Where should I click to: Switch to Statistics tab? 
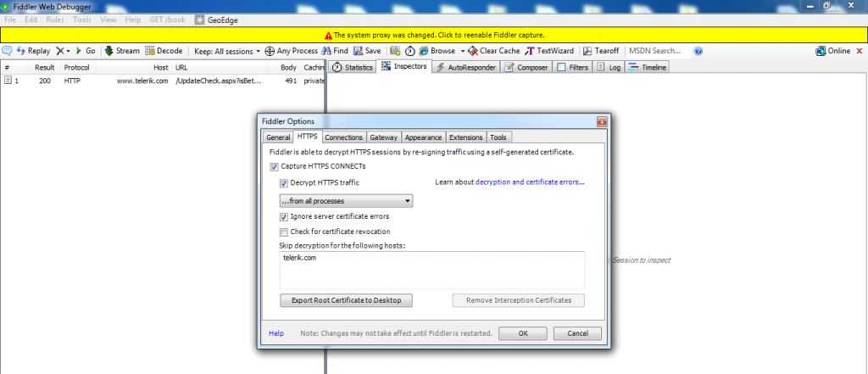[352, 68]
